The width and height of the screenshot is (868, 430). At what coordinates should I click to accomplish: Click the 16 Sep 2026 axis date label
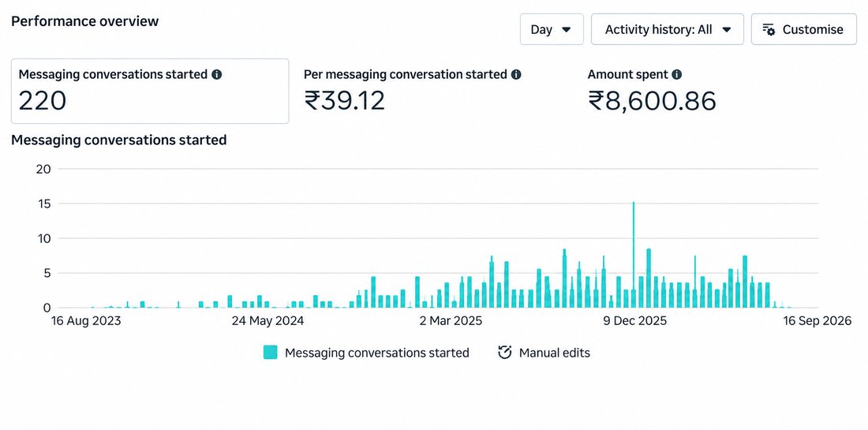(x=817, y=321)
